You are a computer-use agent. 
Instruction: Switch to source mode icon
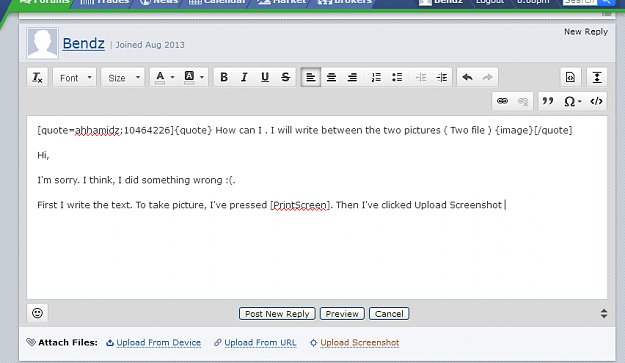pos(570,77)
